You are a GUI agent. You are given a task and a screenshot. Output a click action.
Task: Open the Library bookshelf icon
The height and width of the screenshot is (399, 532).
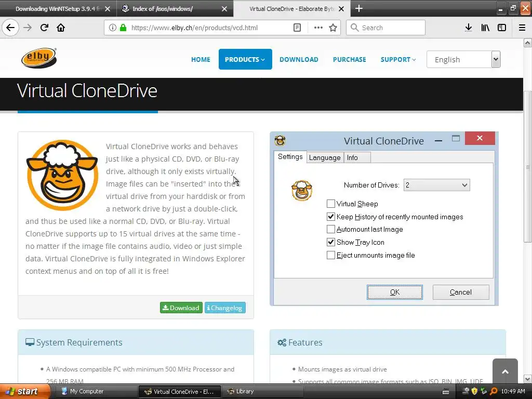click(485, 28)
